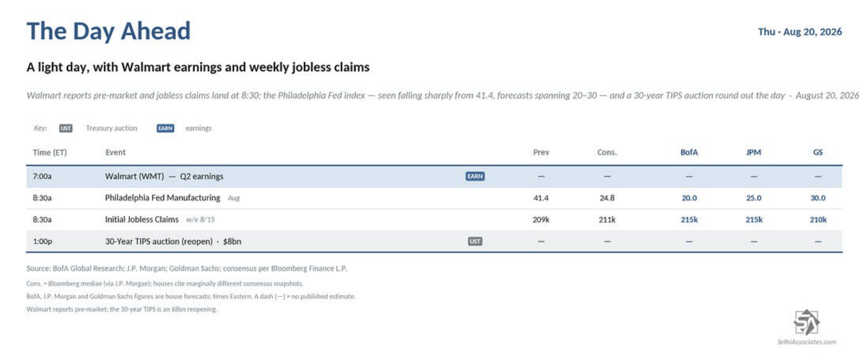Select the BofA dash in the TIPS auction row
868x358 pixels.
pyautogui.click(x=689, y=241)
